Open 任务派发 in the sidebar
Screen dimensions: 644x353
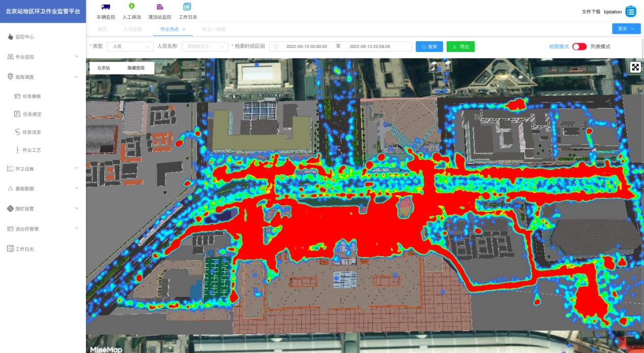tap(32, 132)
